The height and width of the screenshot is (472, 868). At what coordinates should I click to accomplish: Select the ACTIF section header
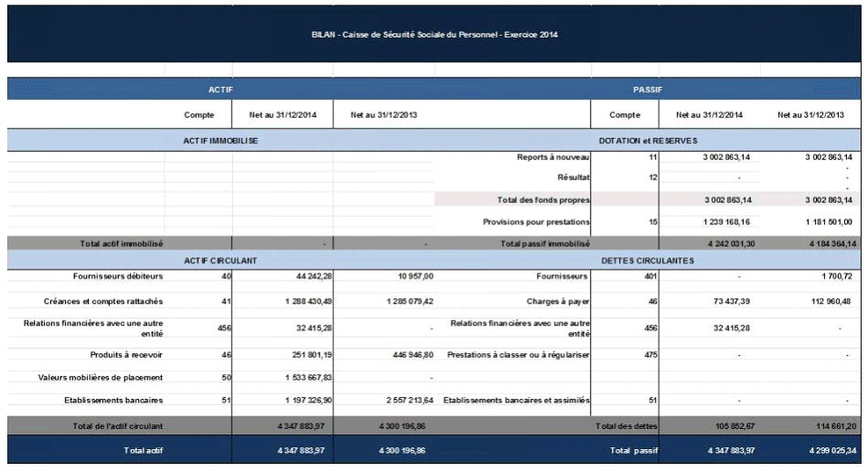pos(220,90)
